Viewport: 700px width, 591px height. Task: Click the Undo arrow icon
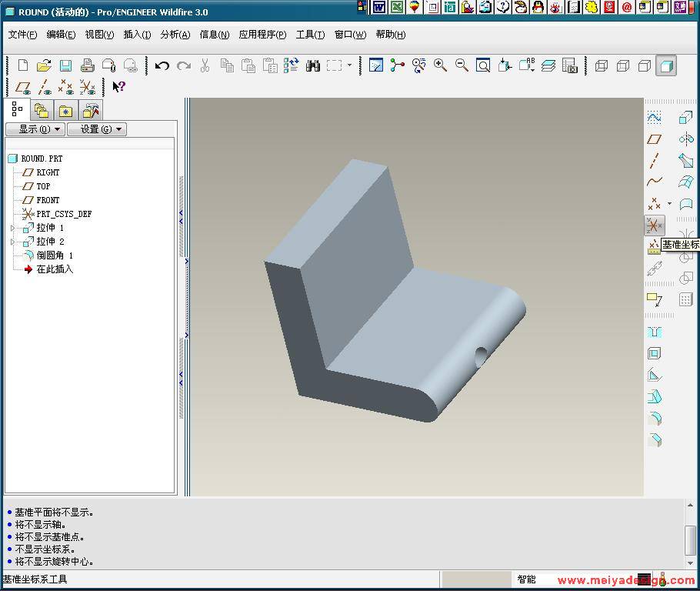pyautogui.click(x=162, y=66)
